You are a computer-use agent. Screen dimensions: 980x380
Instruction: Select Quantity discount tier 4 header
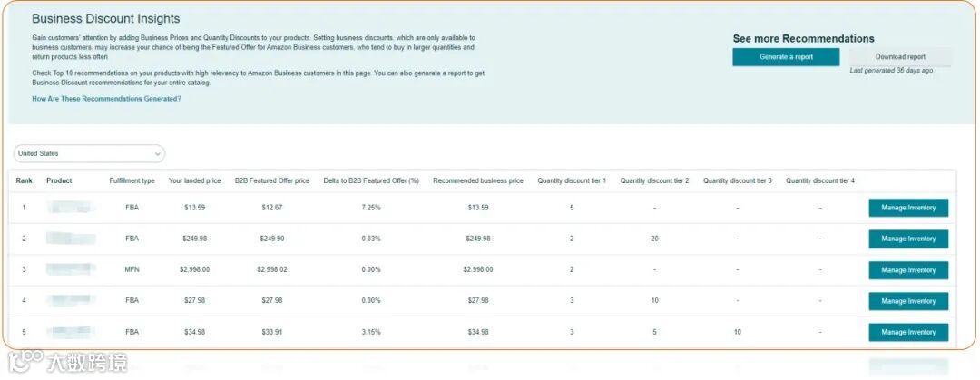click(820, 180)
